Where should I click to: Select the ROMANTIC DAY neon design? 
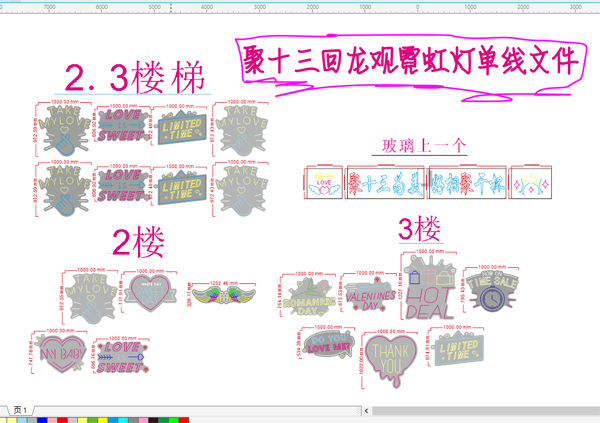[309, 297]
